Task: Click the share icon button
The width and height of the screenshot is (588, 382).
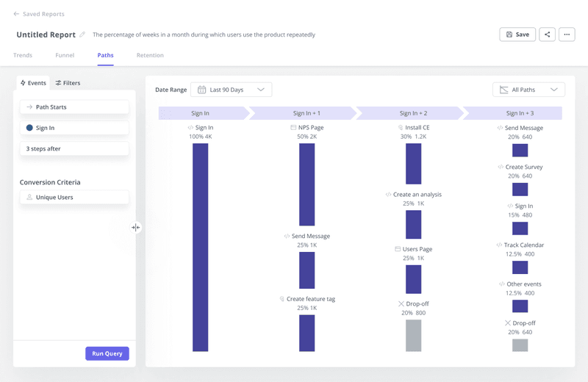Action: coord(547,35)
